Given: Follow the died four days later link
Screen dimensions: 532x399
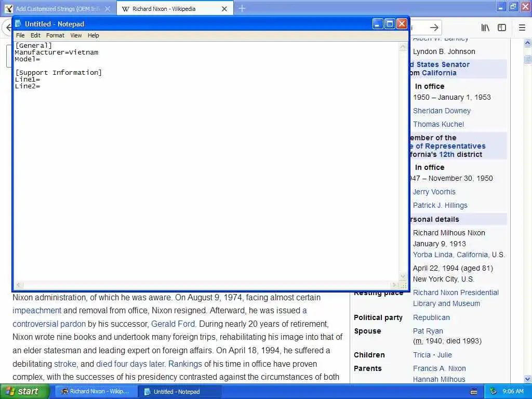Looking at the screenshot, I should point(130,364).
